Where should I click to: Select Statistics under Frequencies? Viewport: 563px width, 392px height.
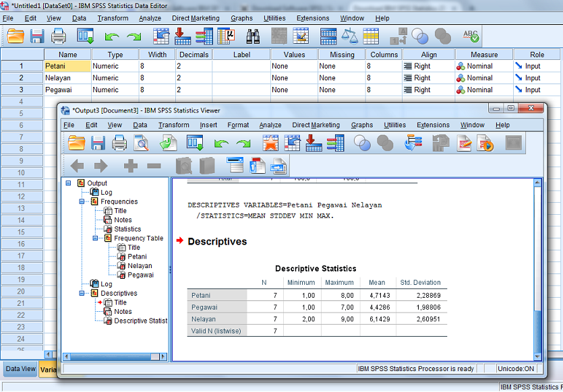127,229
